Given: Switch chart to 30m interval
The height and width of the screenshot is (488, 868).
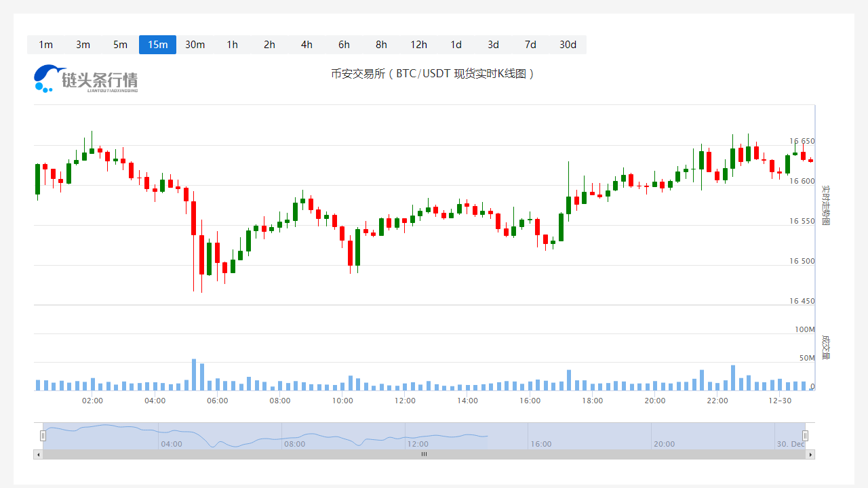Looking at the screenshot, I should pos(195,45).
